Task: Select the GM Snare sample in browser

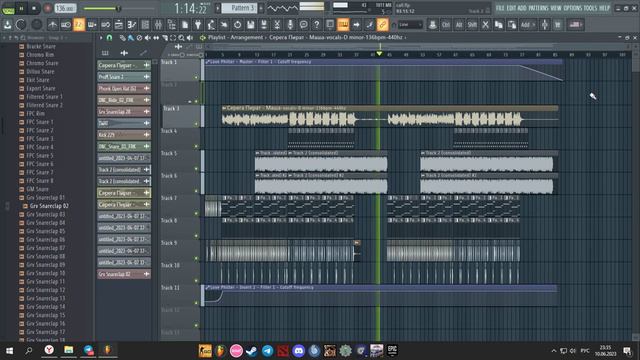Action: point(37,189)
